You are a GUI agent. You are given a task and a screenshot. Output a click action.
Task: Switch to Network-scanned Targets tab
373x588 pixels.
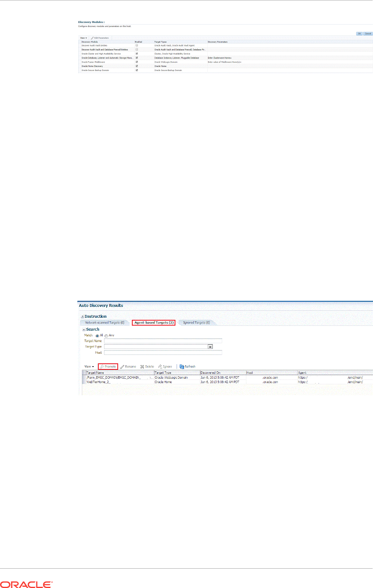pos(104,323)
